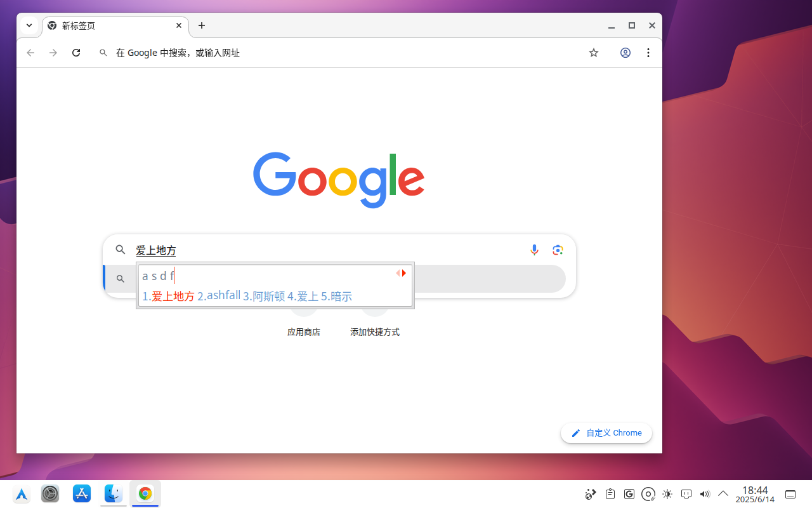
Task: Start voice search with the microphone icon
Action: (534, 250)
